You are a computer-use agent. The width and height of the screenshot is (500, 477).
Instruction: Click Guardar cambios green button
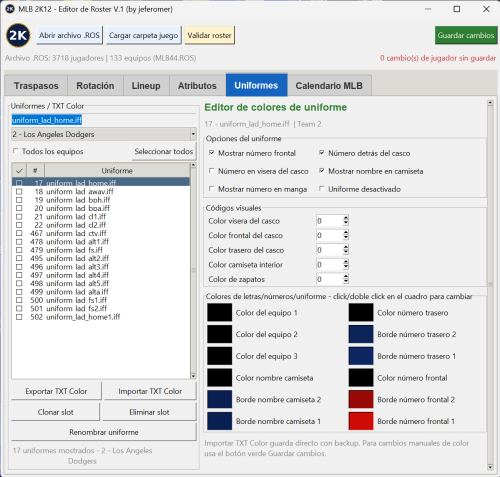[x=466, y=35]
